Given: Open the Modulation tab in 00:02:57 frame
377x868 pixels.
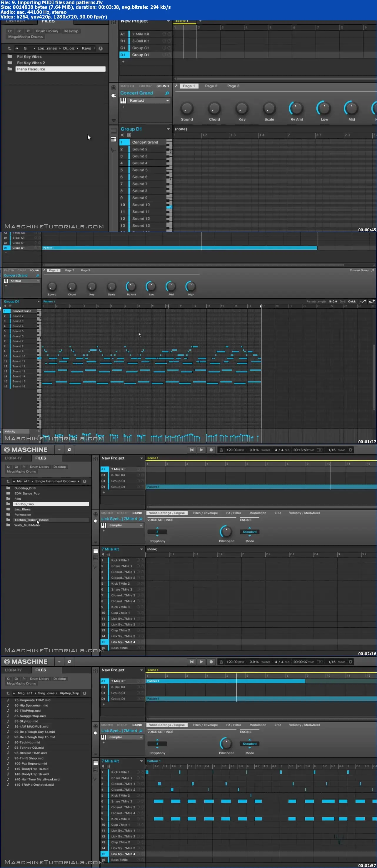Looking at the screenshot, I should [258, 725].
